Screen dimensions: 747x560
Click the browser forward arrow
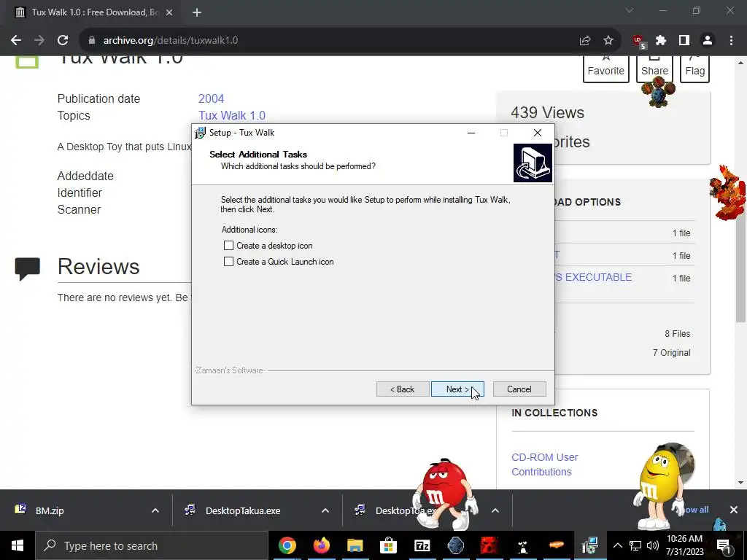click(x=39, y=41)
